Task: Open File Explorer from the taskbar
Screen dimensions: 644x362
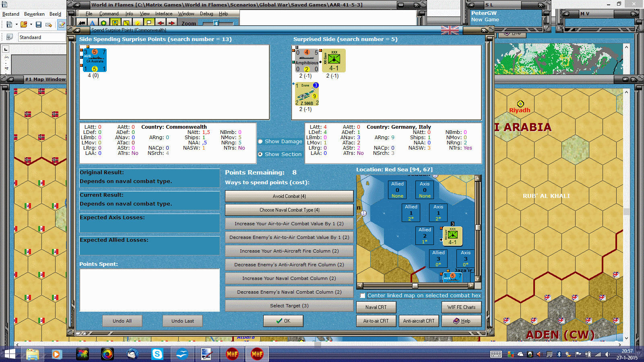Action: pyautogui.click(x=32, y=354)
